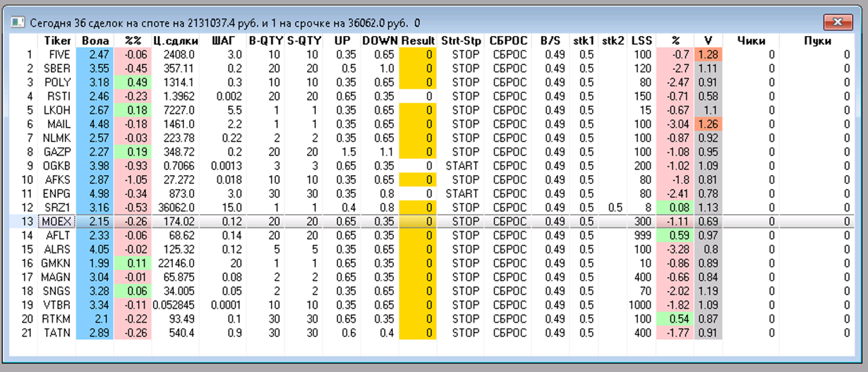Click the Вола column header
868x372 pixels.
95,41
